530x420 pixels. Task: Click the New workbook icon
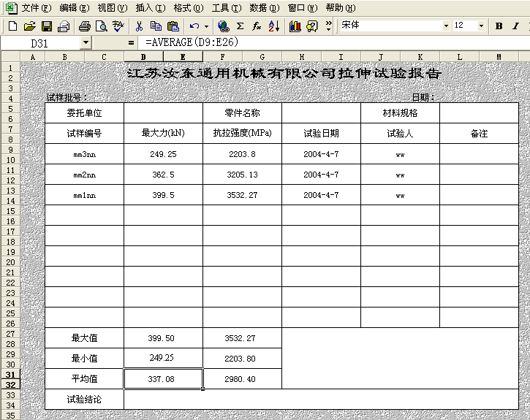[x=12, y=26]
